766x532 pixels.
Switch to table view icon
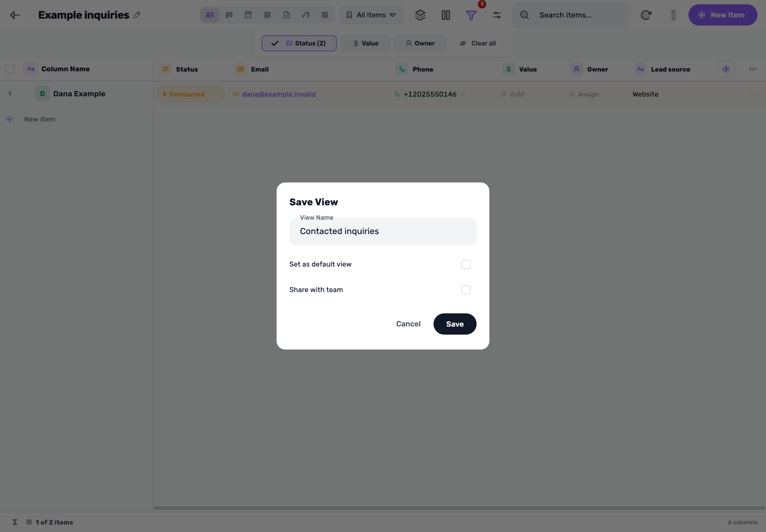pyautogui.click(x=210, y=15)
